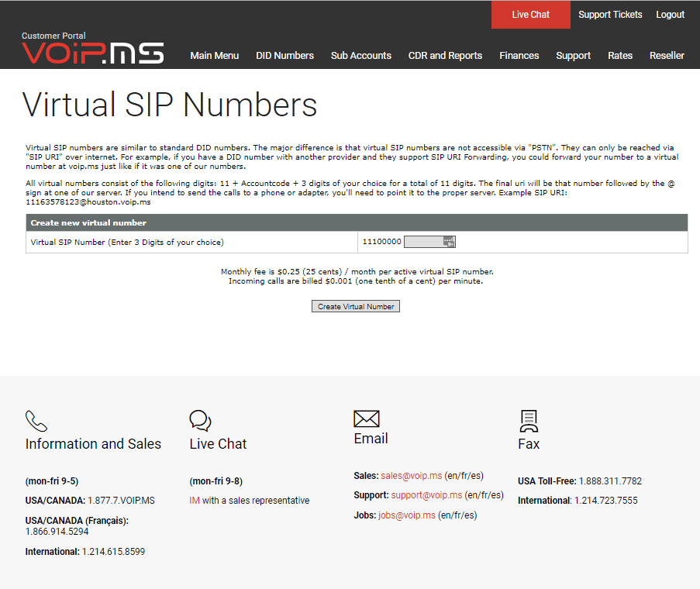Open the DID Numbers menu
The width and height of the screenshot is (700, 589).
pos(284,55)
